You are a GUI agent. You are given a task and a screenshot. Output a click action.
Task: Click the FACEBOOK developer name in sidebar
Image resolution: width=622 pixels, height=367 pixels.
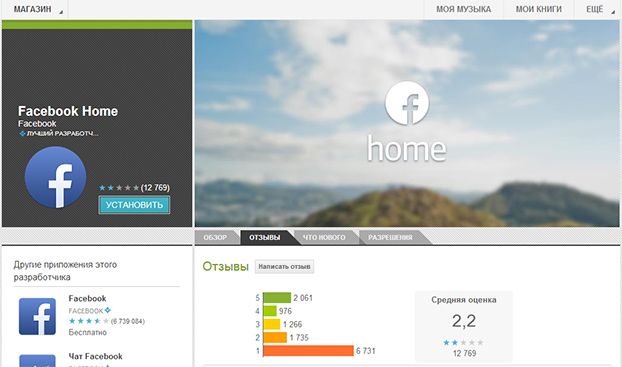point(86,311)
